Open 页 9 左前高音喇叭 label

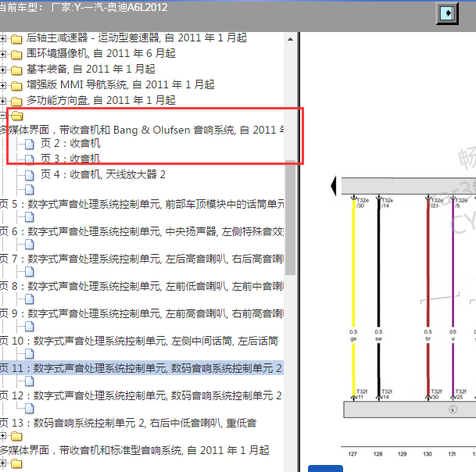[141, 313]
